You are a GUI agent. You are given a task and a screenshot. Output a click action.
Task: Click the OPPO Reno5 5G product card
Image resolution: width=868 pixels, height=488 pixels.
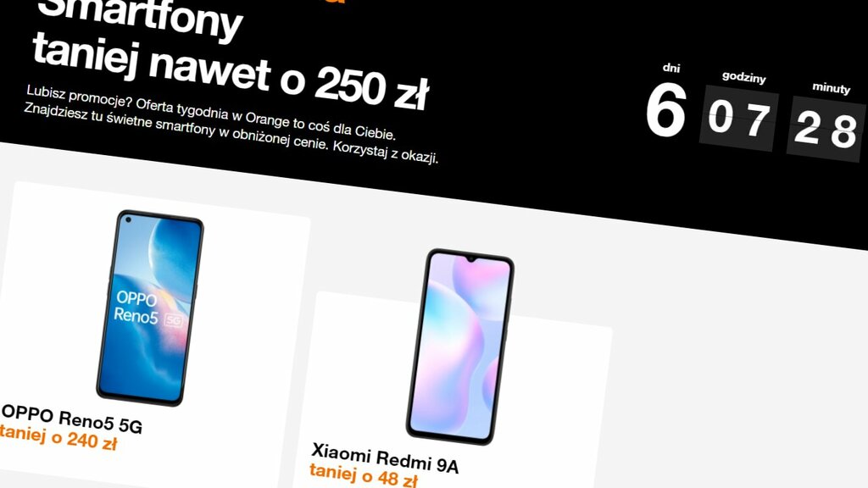[x=155, y=332]
